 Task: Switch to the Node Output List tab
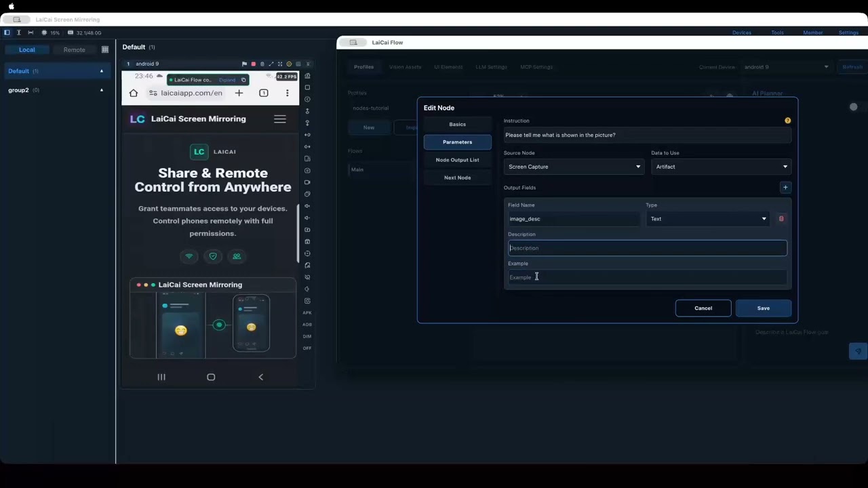pyautogui.click(x=458, y=160)
